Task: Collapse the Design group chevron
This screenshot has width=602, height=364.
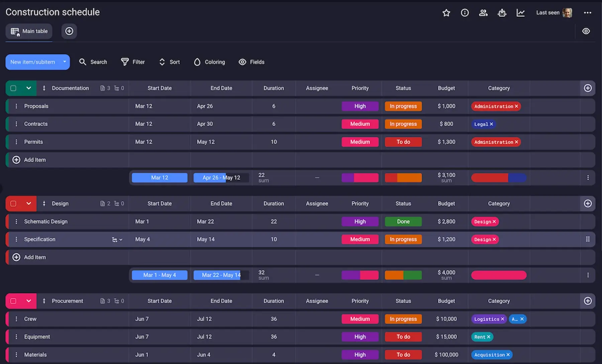Action: [29, 204]
